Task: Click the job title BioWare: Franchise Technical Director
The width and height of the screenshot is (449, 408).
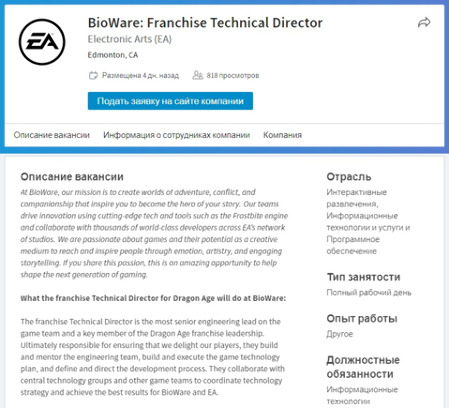Action: pyautogui.click(x=205, y=23)
